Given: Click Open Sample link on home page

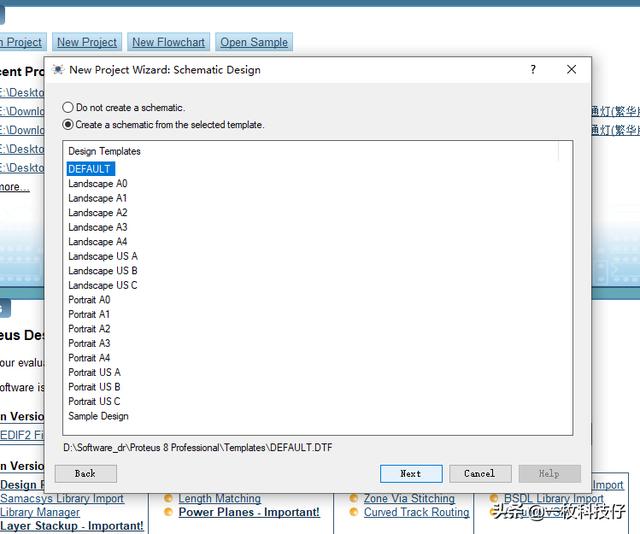Looking at the screenshot, I should click(254, 42).
